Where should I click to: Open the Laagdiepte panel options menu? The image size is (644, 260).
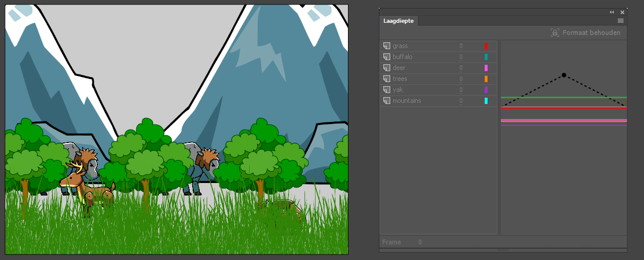tap(621, 21)
